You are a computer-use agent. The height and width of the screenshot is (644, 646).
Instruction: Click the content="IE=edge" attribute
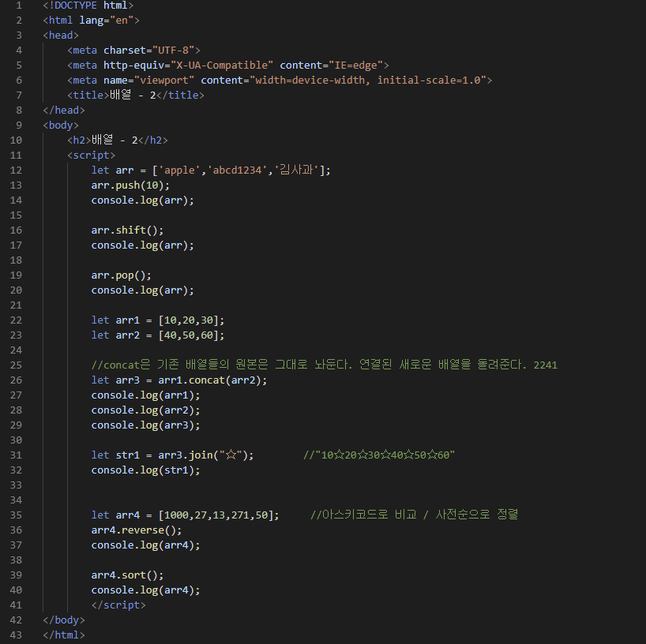click(x=331, y=66)
